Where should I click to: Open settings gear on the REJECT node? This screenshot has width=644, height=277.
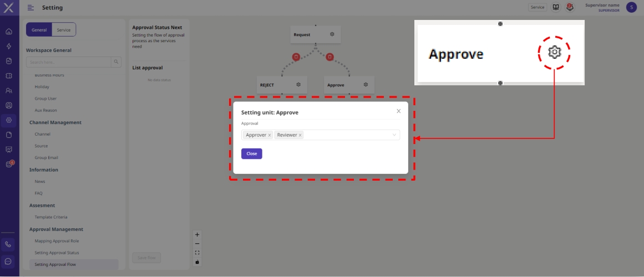click(298, 85)
